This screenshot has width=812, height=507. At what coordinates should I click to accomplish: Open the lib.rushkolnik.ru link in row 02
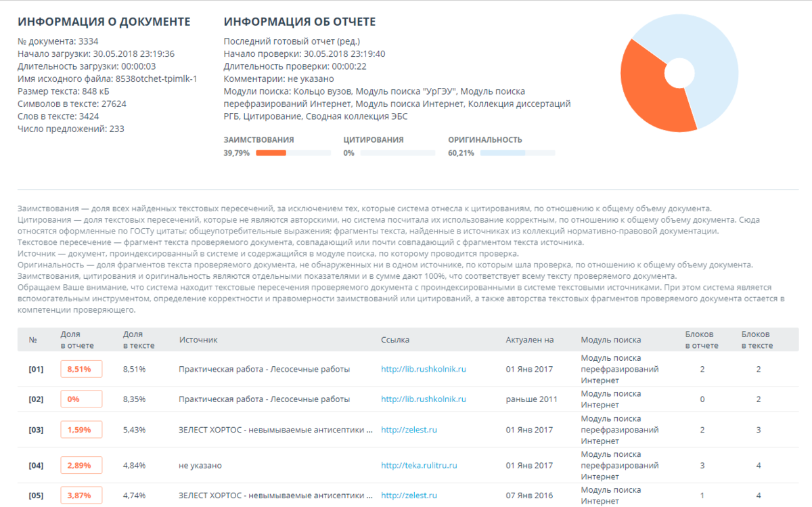point(424,399)
